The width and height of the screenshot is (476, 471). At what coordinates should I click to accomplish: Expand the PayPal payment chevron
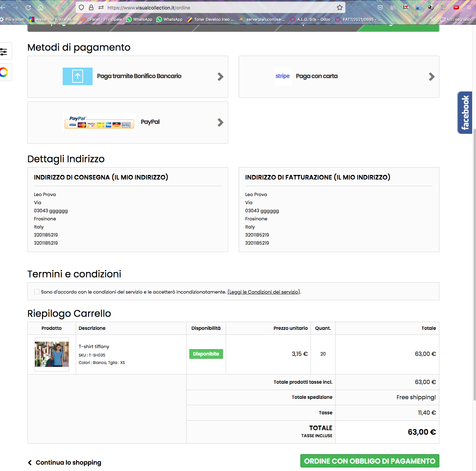pyautogui.click(x=220, y=122)
